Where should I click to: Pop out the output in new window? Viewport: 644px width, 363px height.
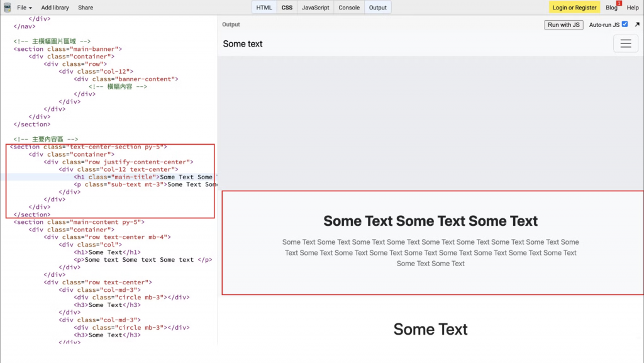pyautogui.click(x=637, y=25)
